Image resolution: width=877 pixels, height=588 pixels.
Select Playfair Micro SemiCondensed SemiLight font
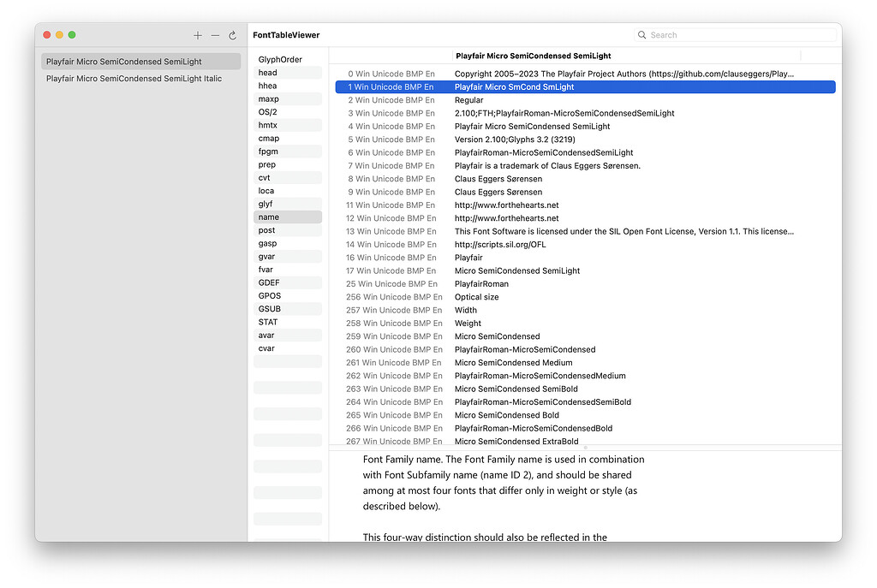(x=124, y=62)
